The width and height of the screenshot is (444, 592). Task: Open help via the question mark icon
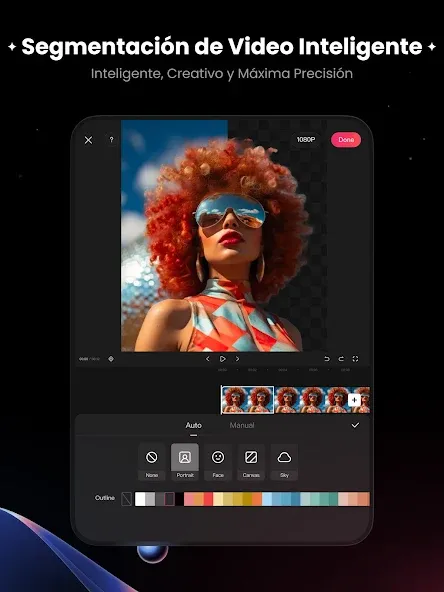[111, 140]
